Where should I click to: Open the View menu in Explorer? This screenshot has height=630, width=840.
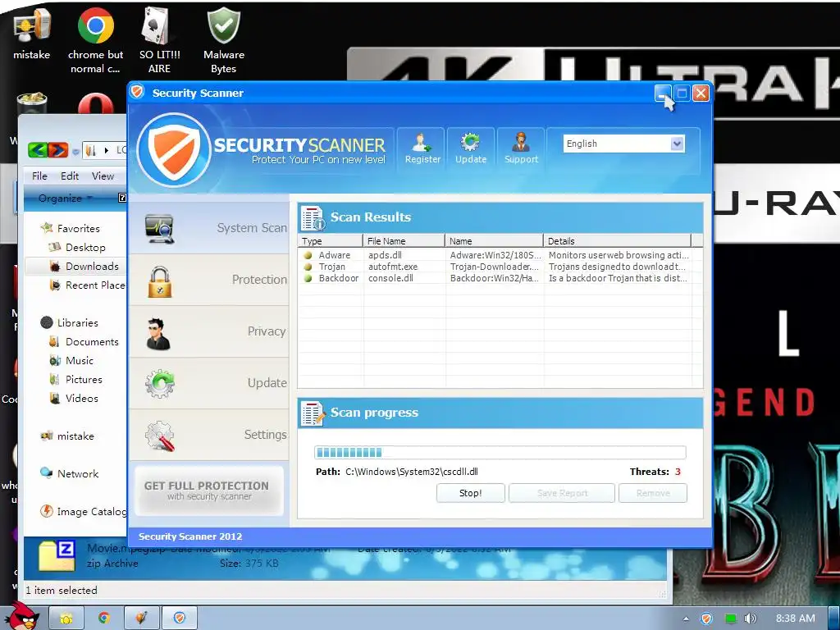tap(103, 176)
